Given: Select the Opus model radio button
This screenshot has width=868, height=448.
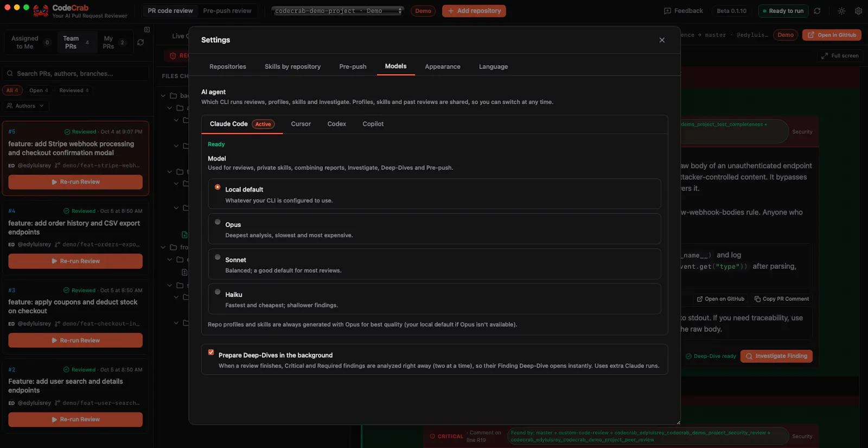Looking at the screenshot, I should point(218,222).
